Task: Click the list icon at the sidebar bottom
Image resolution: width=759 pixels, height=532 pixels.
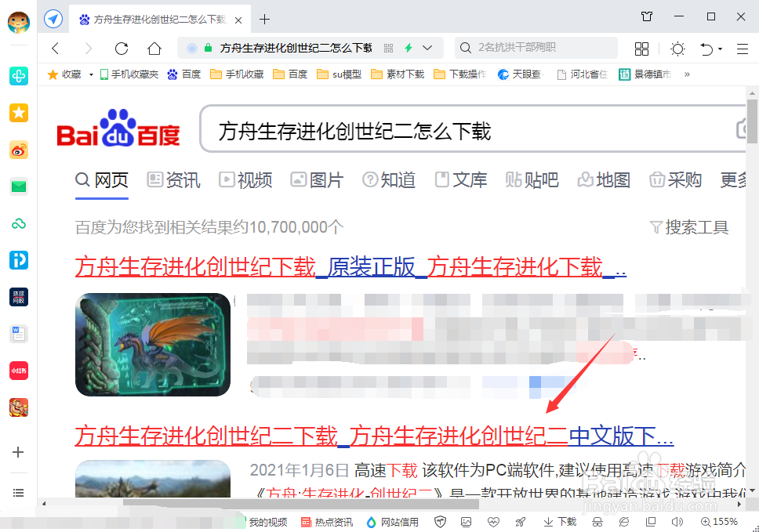Action: point(18,493)
